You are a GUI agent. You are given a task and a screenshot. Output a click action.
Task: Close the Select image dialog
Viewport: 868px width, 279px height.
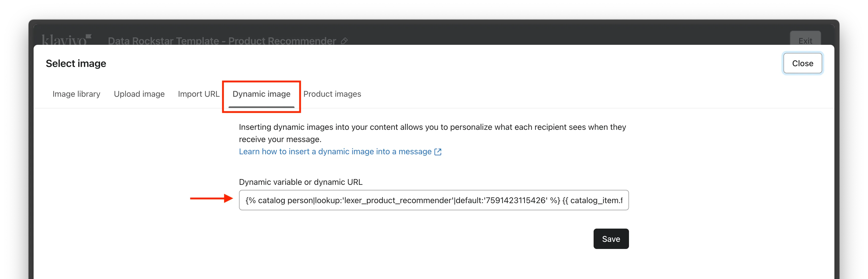802,63
